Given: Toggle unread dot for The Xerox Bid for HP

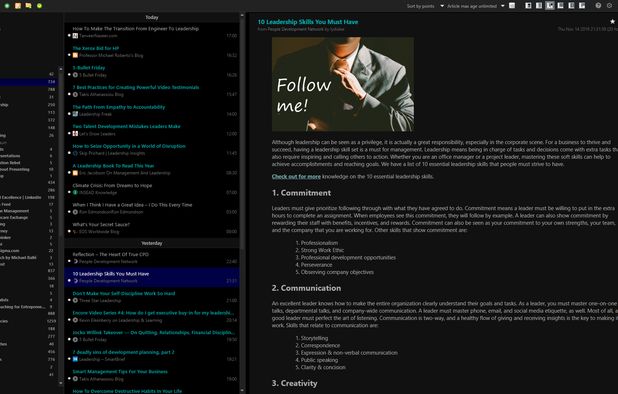Looking at the screenshot, I should coord(69,55).
